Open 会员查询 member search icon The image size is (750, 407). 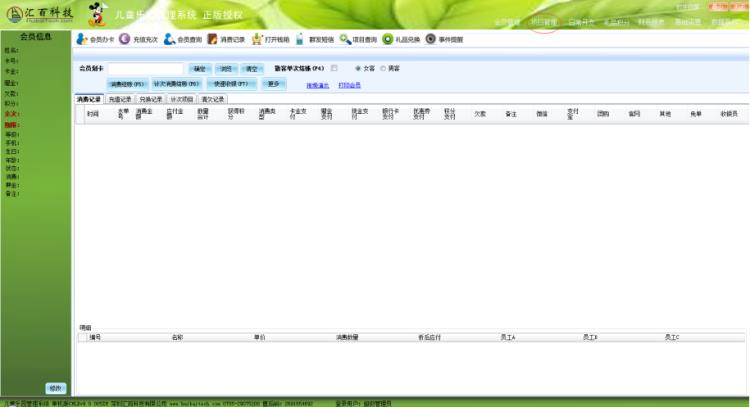169,39
